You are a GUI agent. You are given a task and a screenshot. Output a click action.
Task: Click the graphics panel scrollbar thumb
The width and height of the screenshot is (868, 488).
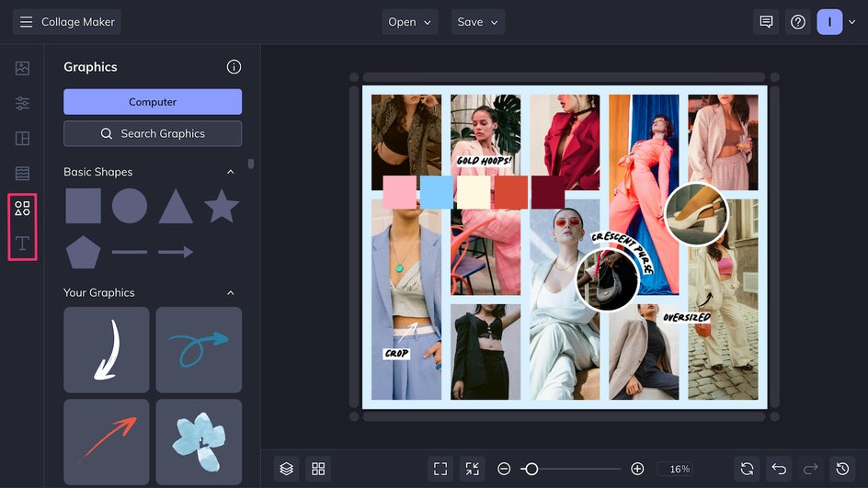[x=251, y=164]
